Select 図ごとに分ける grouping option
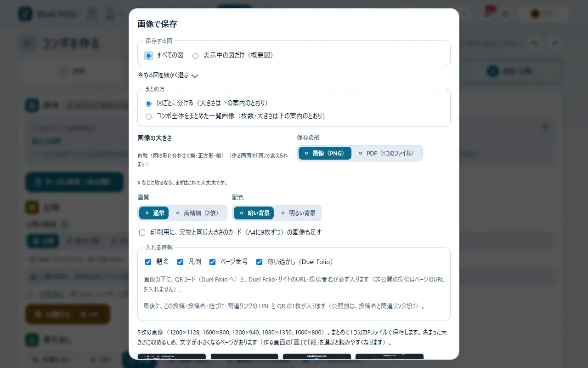This screenshot has height=368, width=588. click(x=148, y=103)
